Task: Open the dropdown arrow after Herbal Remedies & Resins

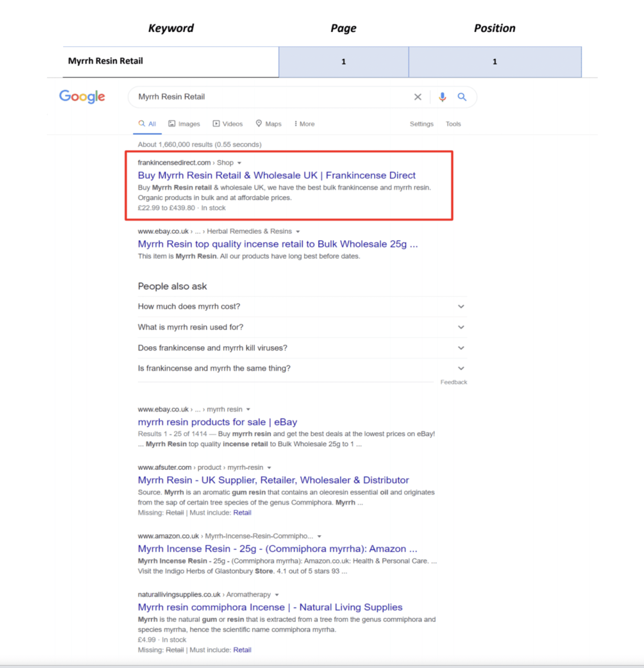Action: (x=298, y=232)
